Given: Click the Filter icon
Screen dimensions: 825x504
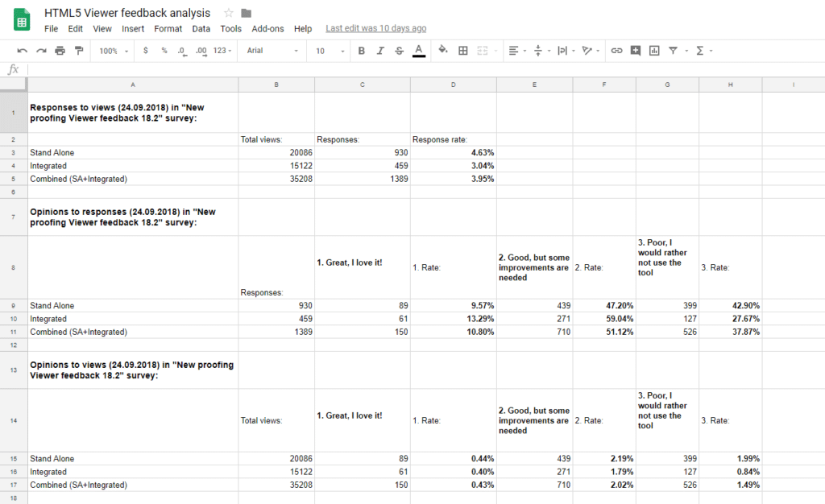Looking at the screenshot, I should [673, 51].
